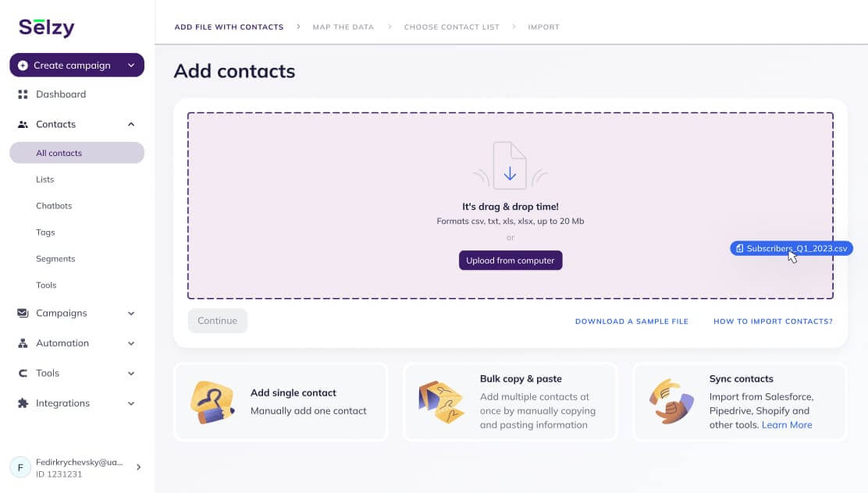Expand the Campaigns menu
The height and width of the screenshot is (493, 868).
click(x=131, y=313)
